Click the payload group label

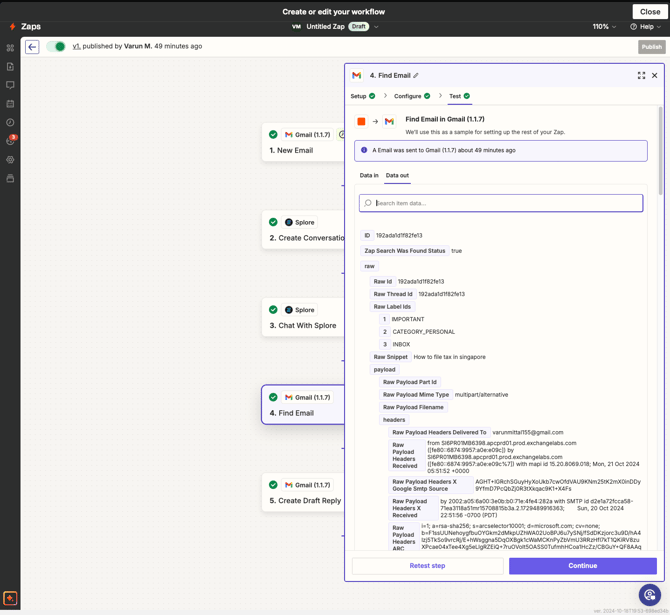pyautogui.click(x=385, y=370)
